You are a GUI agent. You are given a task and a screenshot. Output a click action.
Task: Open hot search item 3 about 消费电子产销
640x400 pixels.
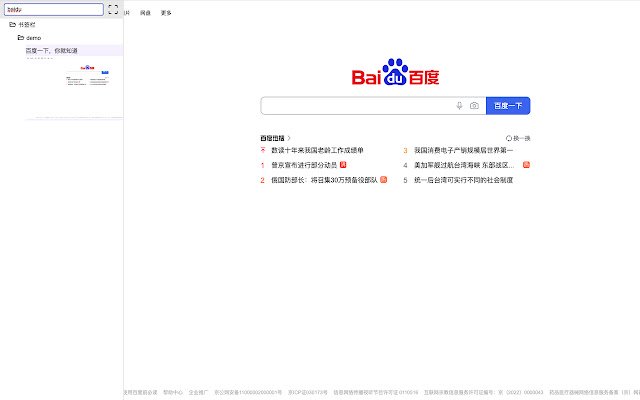(x=463, y=150)
